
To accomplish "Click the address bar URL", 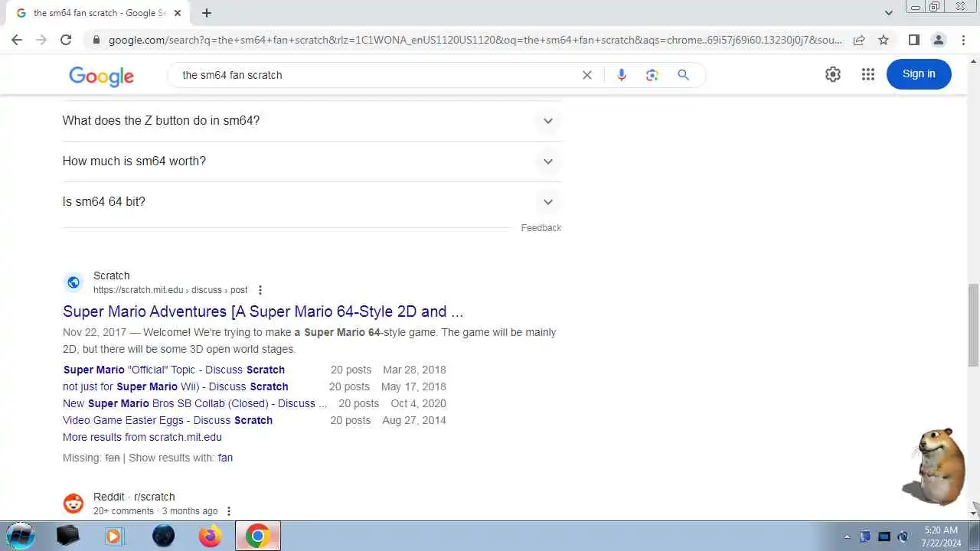I will (x=475, y=40).
